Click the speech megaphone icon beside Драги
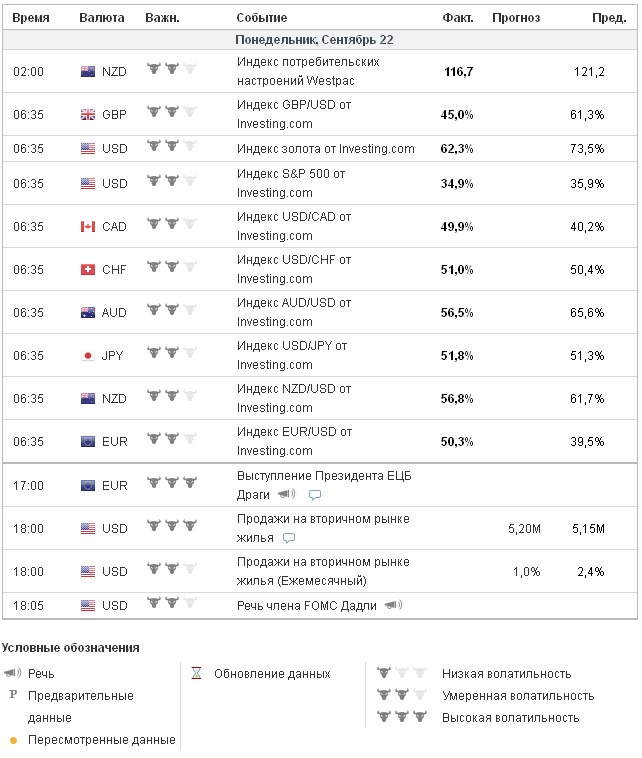The width and height of the screenshot is (642, 758). tap(287, 494)
